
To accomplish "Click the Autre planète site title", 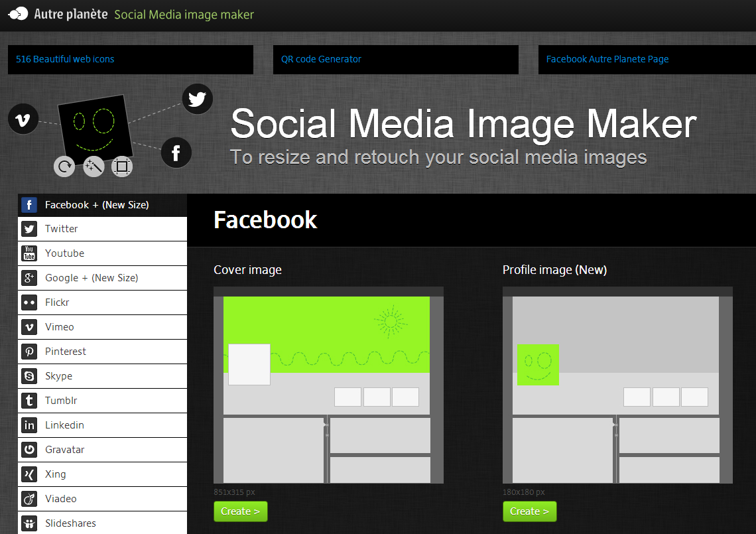I will point(71,14).
